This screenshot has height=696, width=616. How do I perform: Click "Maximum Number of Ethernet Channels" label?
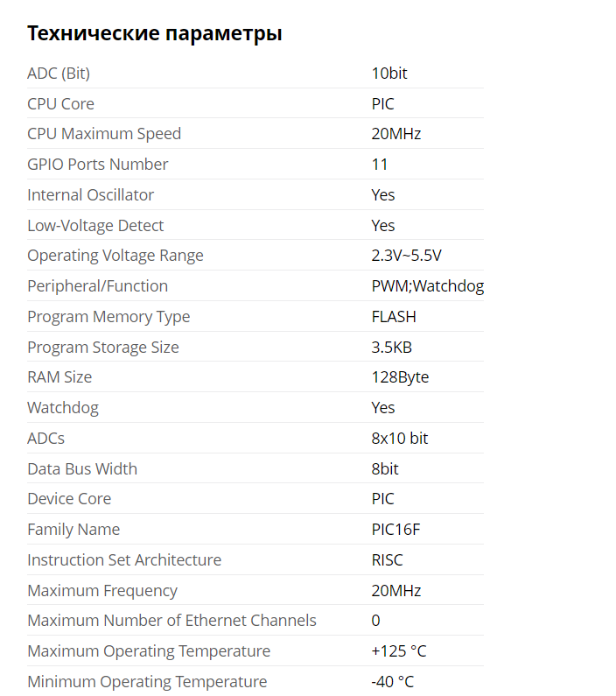171,621
